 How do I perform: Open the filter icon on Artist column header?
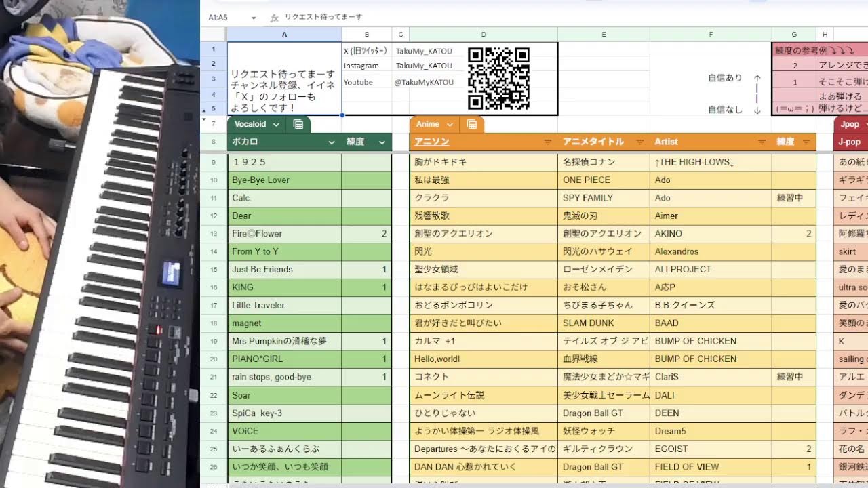(762, 142)
